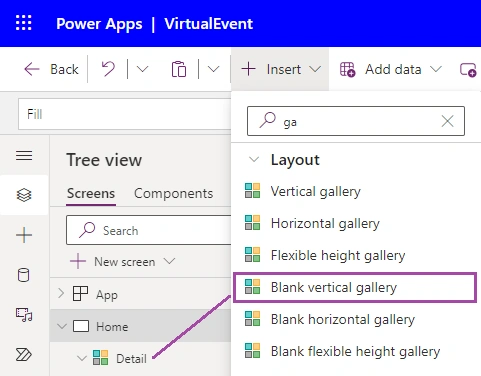
Task: Click the Horizontal gallery icon
Action: pyautogui.click(x=252, y=223)
